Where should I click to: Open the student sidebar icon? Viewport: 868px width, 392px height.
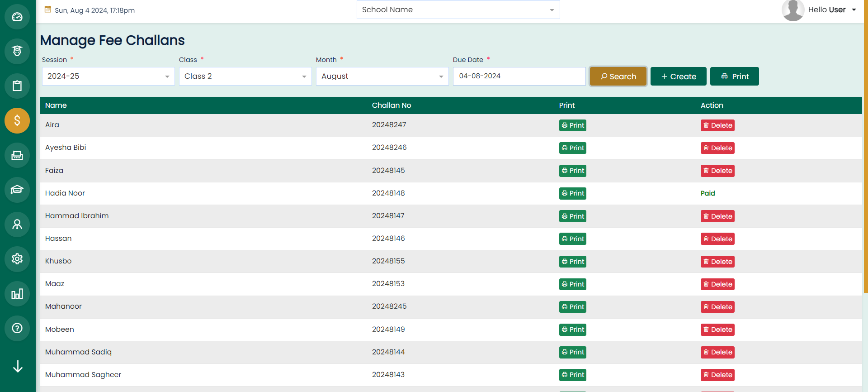tap(17, 51)
